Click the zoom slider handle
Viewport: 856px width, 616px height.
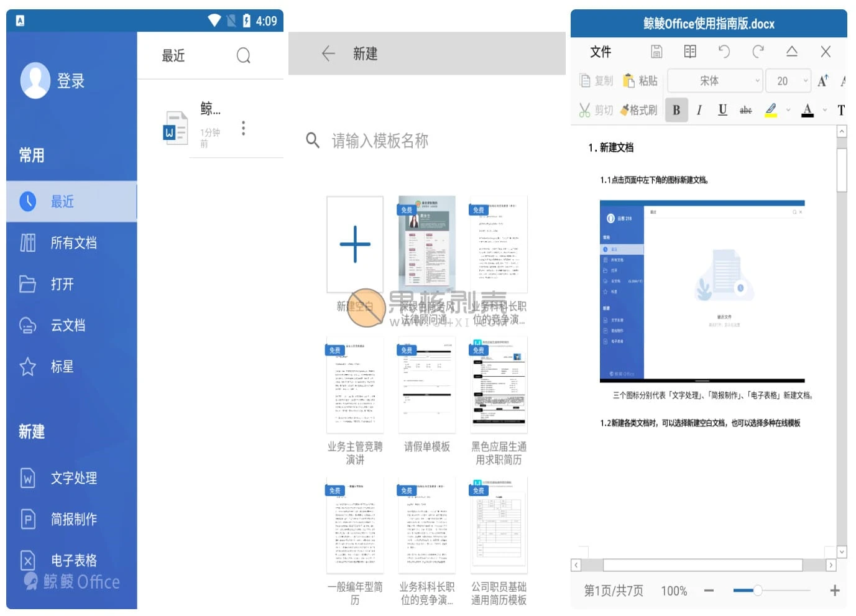[x=758, y=591]
